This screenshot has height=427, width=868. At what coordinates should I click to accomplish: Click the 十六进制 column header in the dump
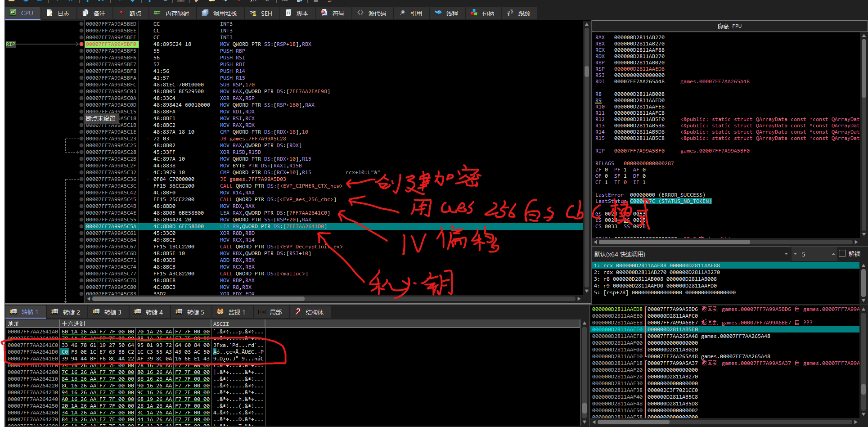click(x=135, y=324)
